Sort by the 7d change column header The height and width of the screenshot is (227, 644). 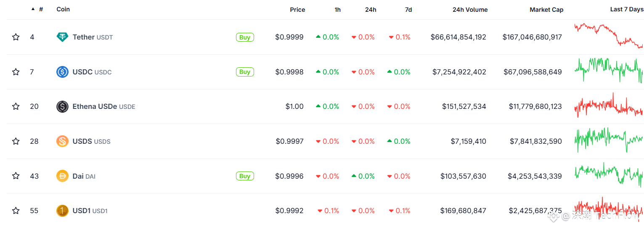(408, 10)
